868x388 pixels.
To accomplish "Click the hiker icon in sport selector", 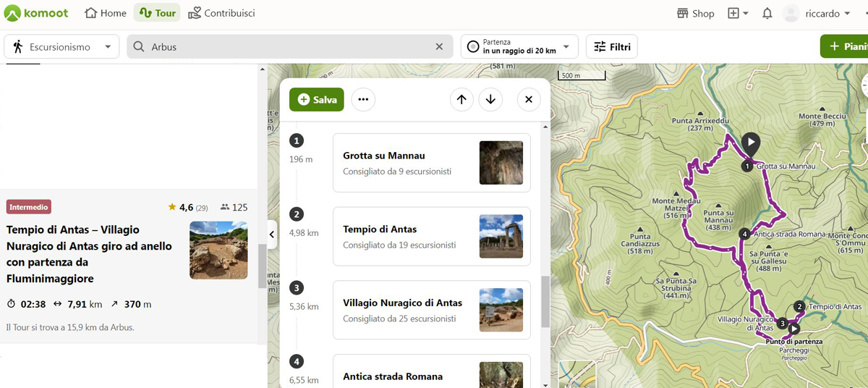I will (x=17, y=46).
